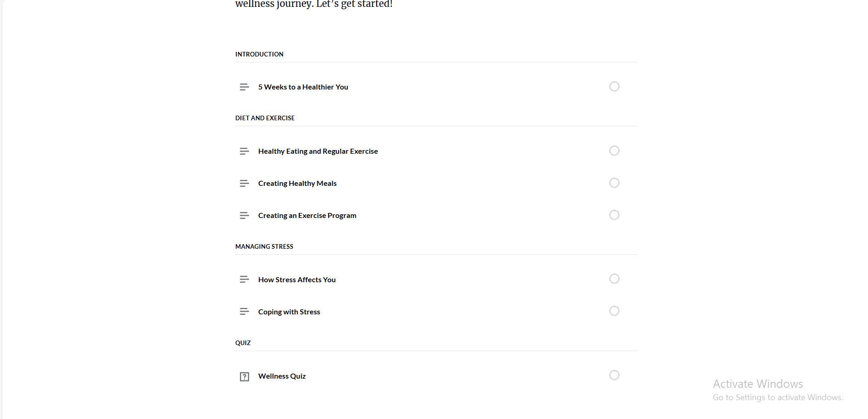Open the 5 Weeks to a Healthier You lesson

coord(303,87)
